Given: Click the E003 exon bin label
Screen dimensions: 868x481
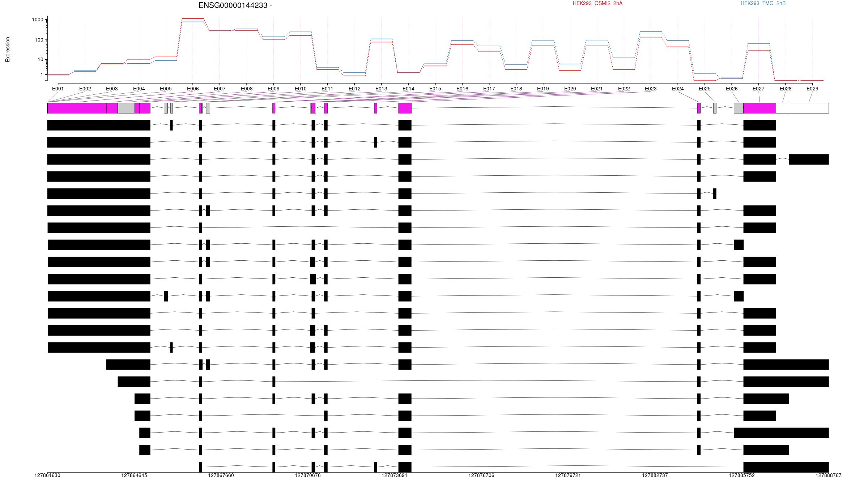Looking at the screenshot, I should point(112,89).
